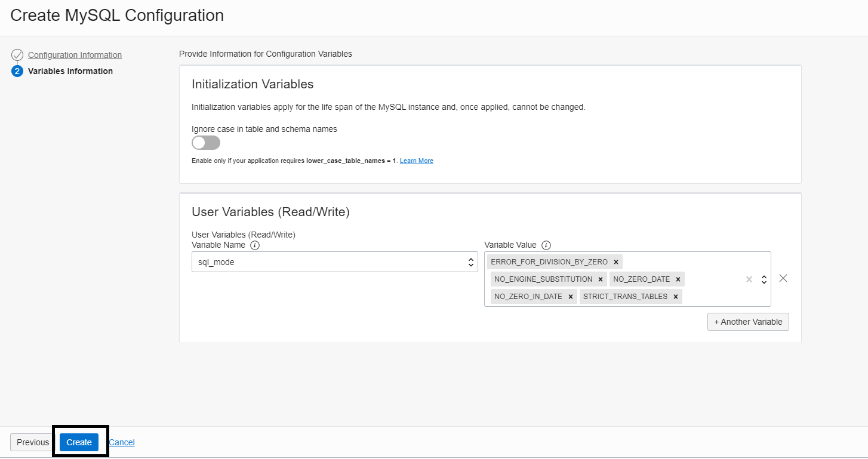Remove the ERROR_FOR_DIVISION_BY_ZERO tag
This screenshot has height=459, width=868.
[x=615, y=262]
